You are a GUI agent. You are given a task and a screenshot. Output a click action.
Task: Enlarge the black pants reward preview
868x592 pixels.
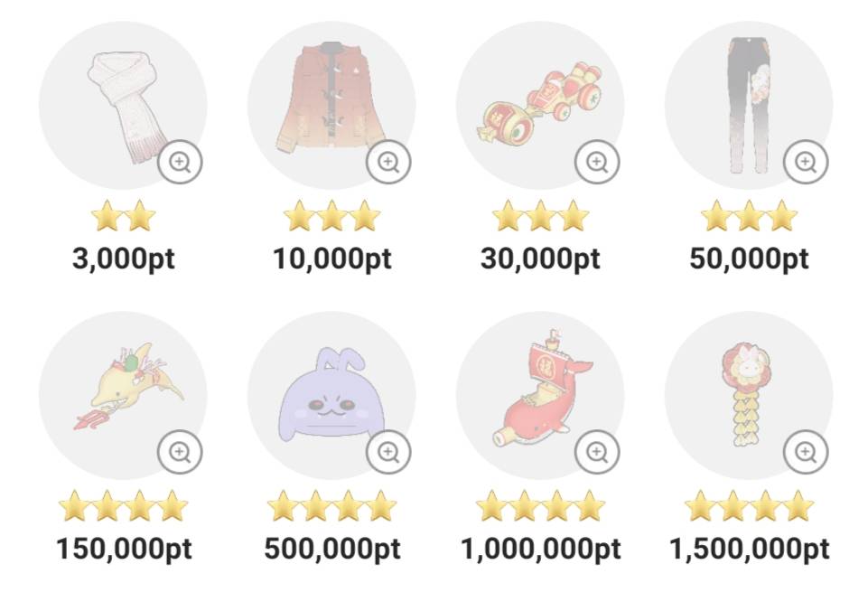point(806,163)
